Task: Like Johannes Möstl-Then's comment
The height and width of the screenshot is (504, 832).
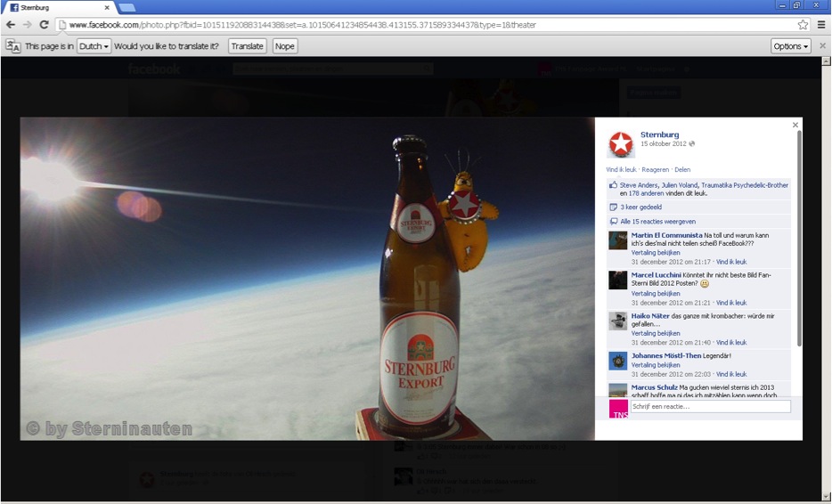Action: 731,374
